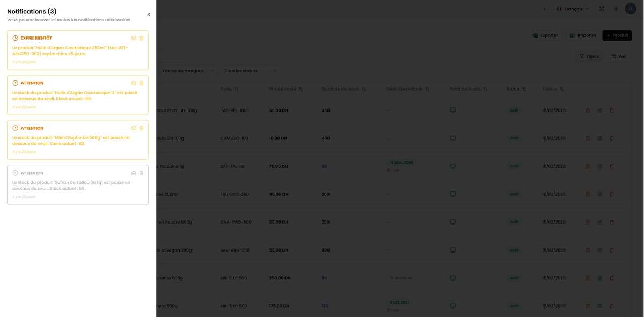The height and width of the screenshot is (317, 644).
Task: Mark the Miel d'Euphorbe 500g notification as read
Action: (x=134, y=128)
